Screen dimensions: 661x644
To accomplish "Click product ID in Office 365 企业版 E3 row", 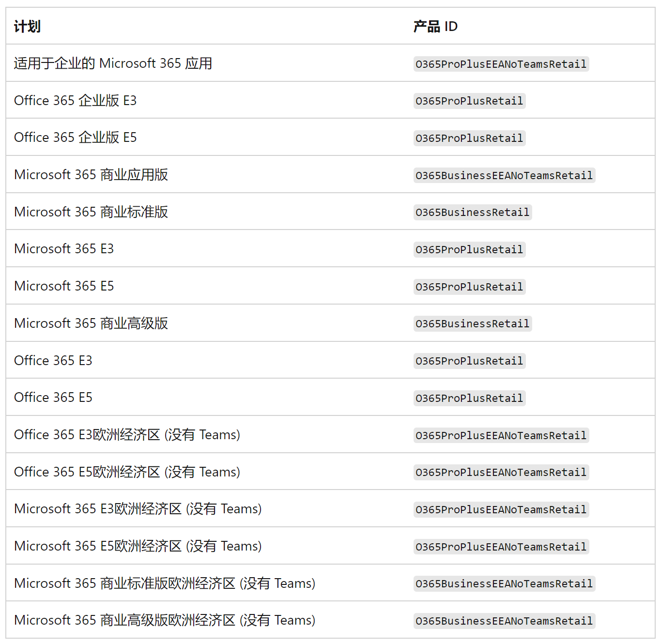I will pos(469,101).
